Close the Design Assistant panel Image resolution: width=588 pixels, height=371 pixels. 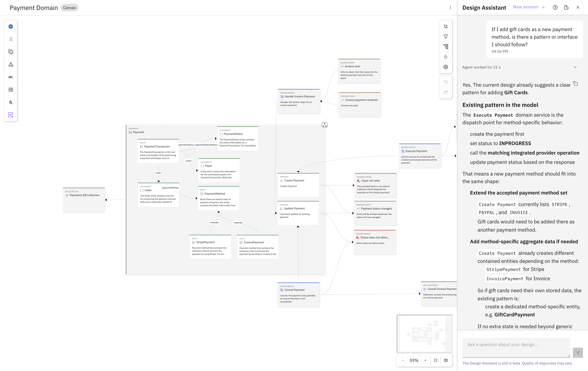pyautogui.click(x=578, y=8)
